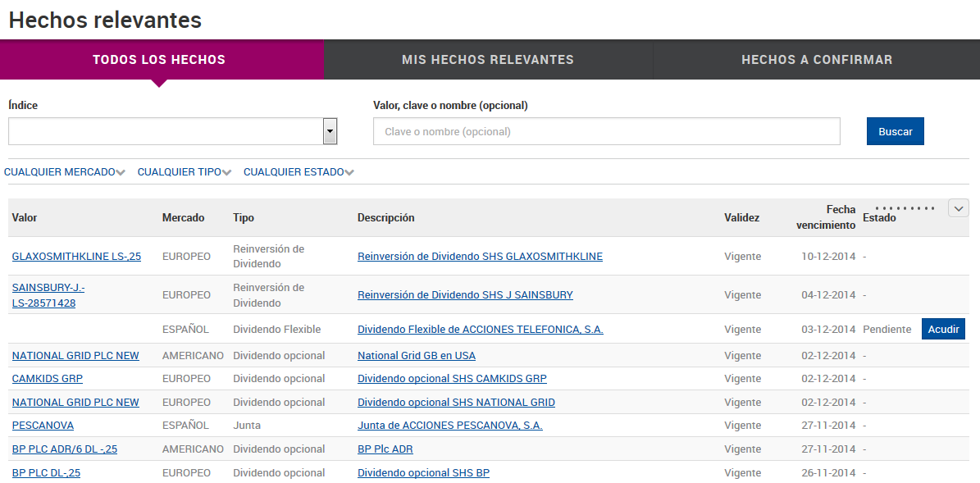Expand the CUALQUIER TIPO filter
The width and height of the screenshot is (980, 483).
click(x=185, y=172)
